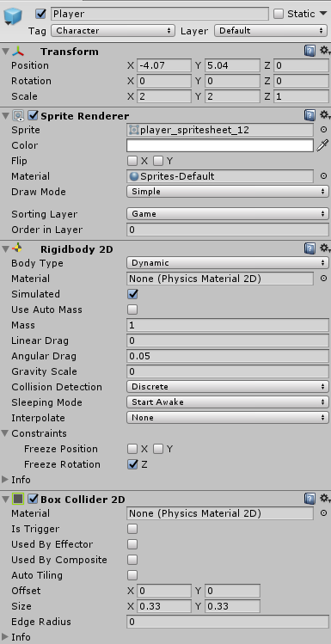Image resolution: width=331 pixels, height=644 pixels.
Task: Click Angular Drag field
Action: [x=228, y=356]
